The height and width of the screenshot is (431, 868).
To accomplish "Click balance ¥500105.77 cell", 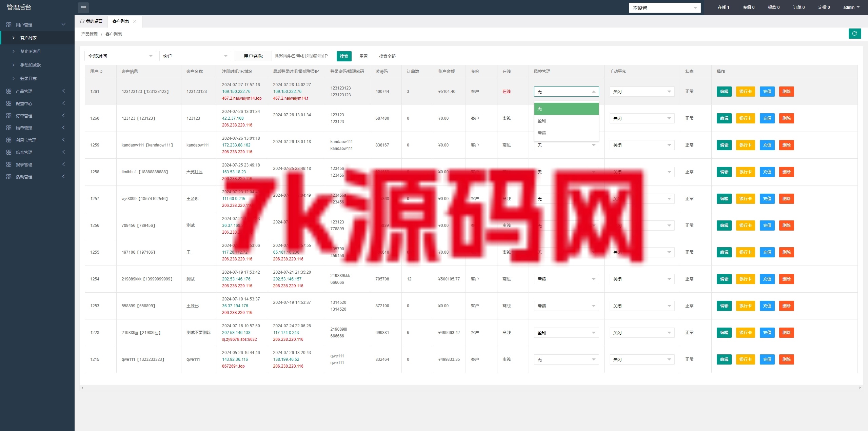I will pyautogui.click(x=449, y=279).
